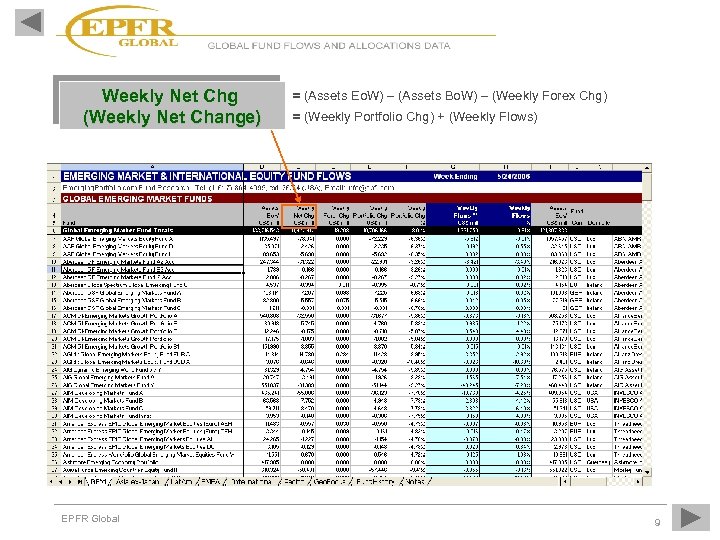This screenshot has height=540, width=720.
Task: Select the Global Emerging Market Funds heading row
Action: coord(351,199)
